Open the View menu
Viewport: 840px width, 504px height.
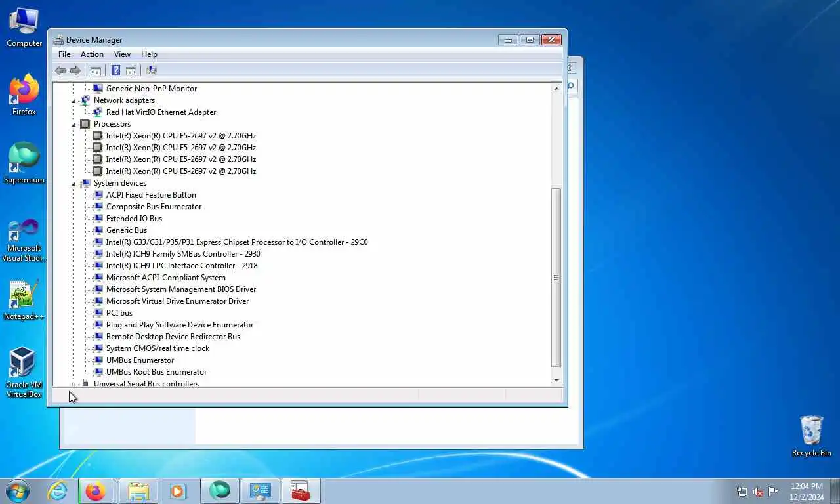tap(122, 54)
